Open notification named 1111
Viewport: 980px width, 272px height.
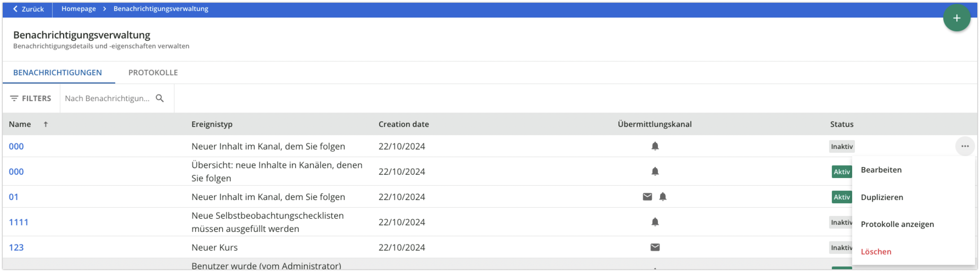click(18, 222)
